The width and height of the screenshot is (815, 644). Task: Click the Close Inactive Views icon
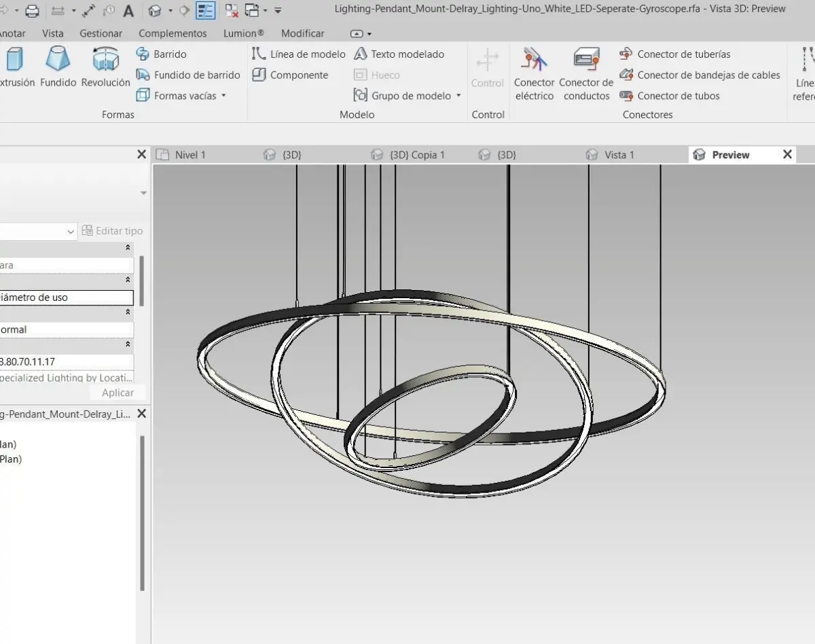232,11
